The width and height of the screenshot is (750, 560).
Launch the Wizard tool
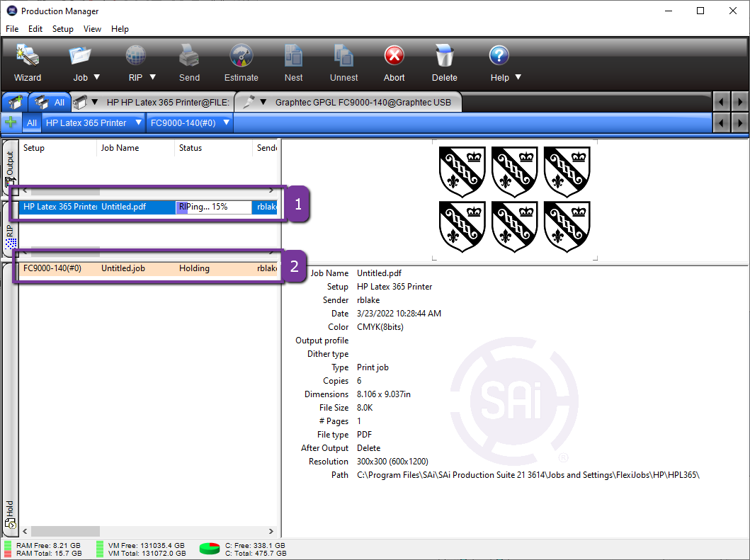(28, 57)
